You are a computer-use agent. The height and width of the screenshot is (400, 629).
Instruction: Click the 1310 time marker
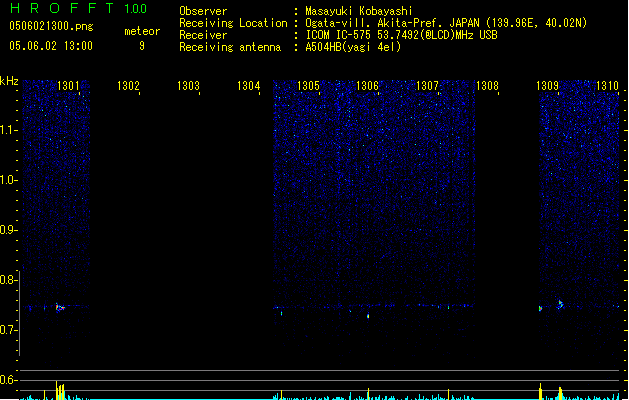[x=607, y=86]
